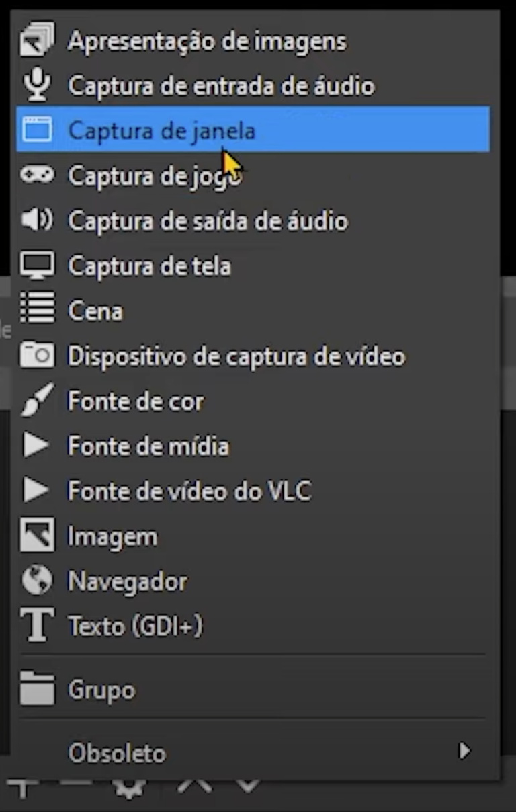The height and width of the screenshot is (812, 516).
Task: Select the microphone icon for audio input capture
Action: pyautogui.click(x=37, y=85)
